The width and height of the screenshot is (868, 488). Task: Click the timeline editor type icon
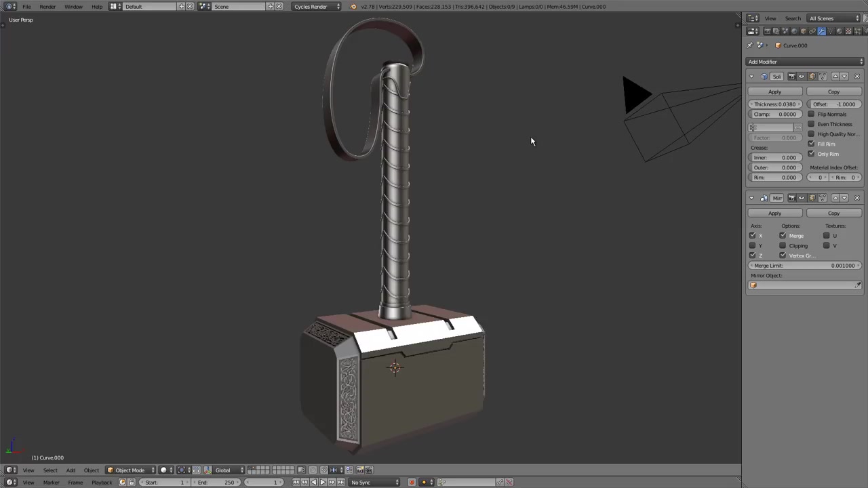[x=10, y=483]
